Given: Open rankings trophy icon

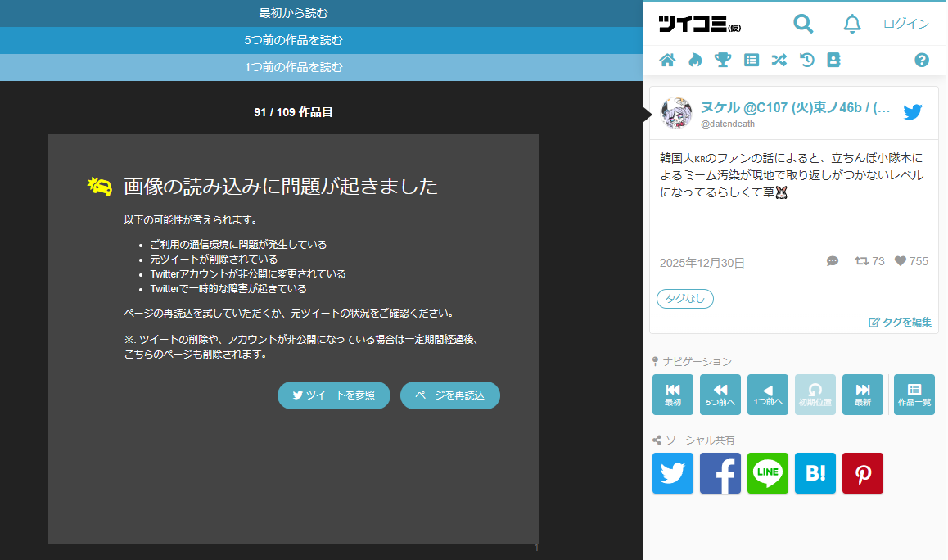Looking at the screenshot, I should pyautogui.click(x=723, y=60).
